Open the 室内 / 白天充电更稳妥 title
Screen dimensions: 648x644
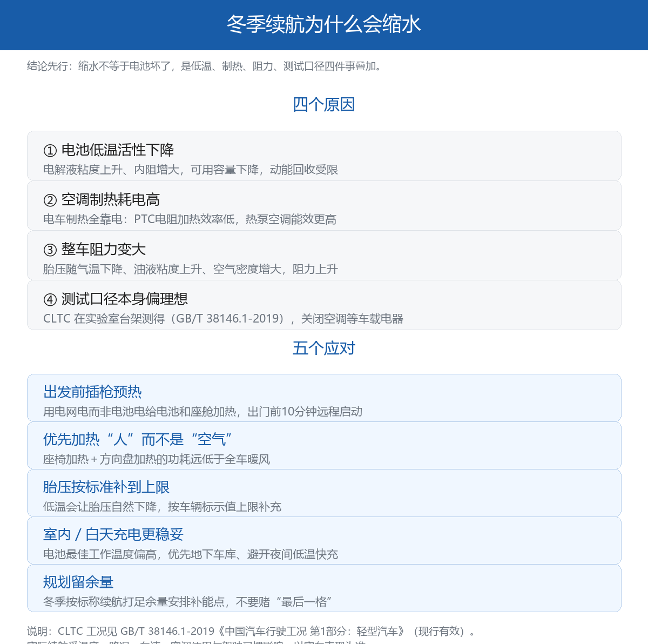113,534
